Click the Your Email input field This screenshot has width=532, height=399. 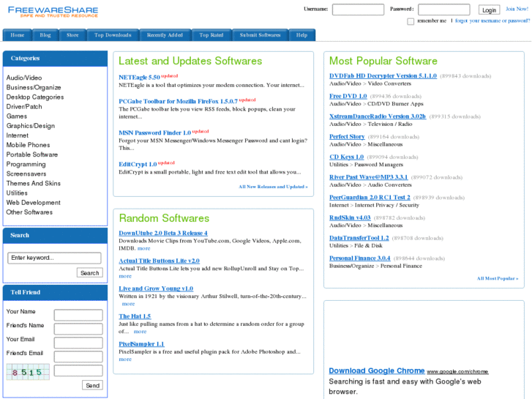point(78,343)
